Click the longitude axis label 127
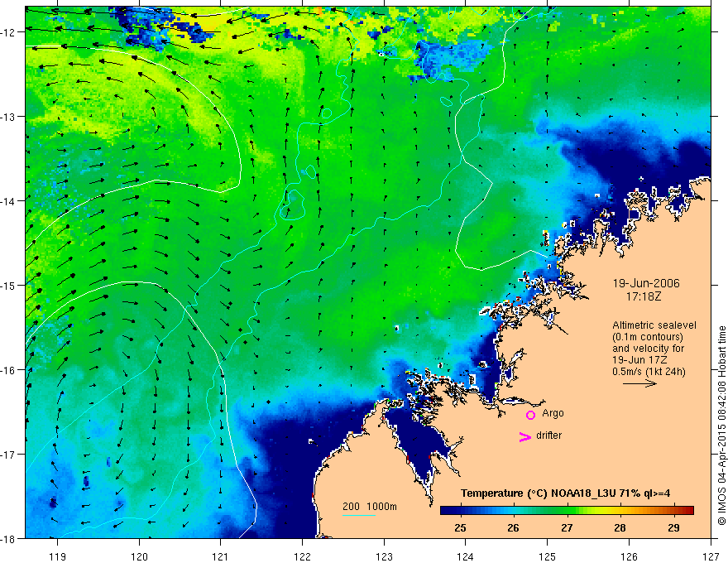 click(x=711, y=556)
